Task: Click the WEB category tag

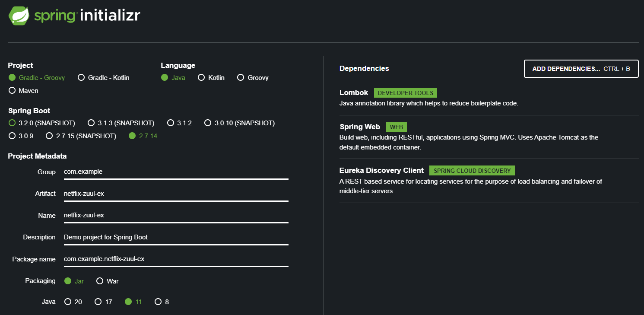Action: point(397,127)
